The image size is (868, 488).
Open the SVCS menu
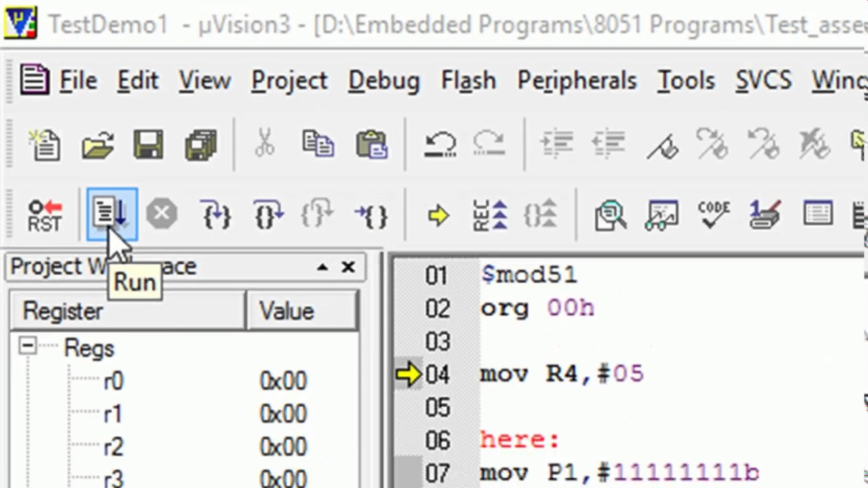pos(764,81)
